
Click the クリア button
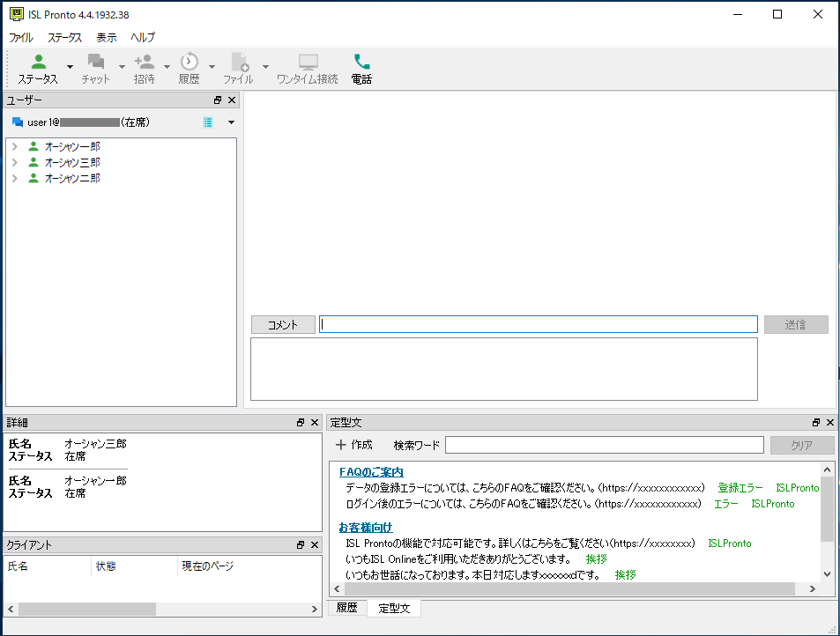point(802,445)
